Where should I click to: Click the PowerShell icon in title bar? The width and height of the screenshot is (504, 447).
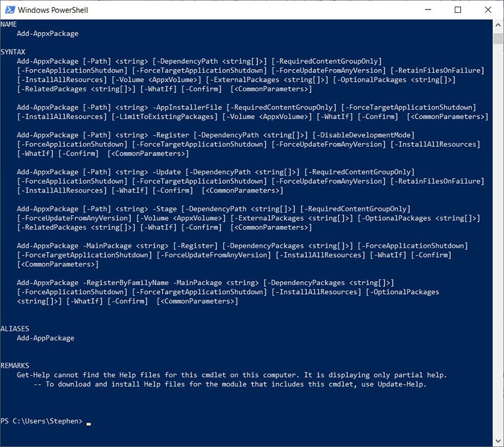click(x=9, y=10)
